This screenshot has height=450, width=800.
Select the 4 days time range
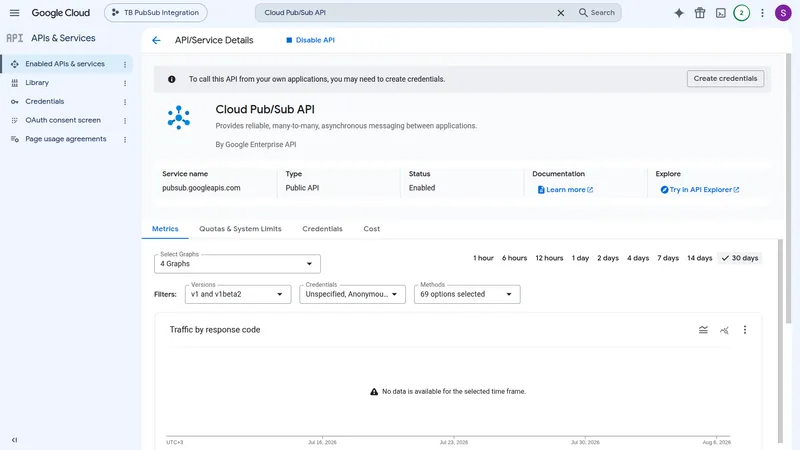(x=638, y=258)
